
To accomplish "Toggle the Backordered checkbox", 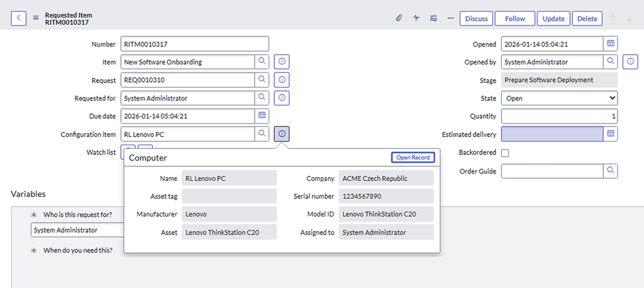I will coord(505,153).
